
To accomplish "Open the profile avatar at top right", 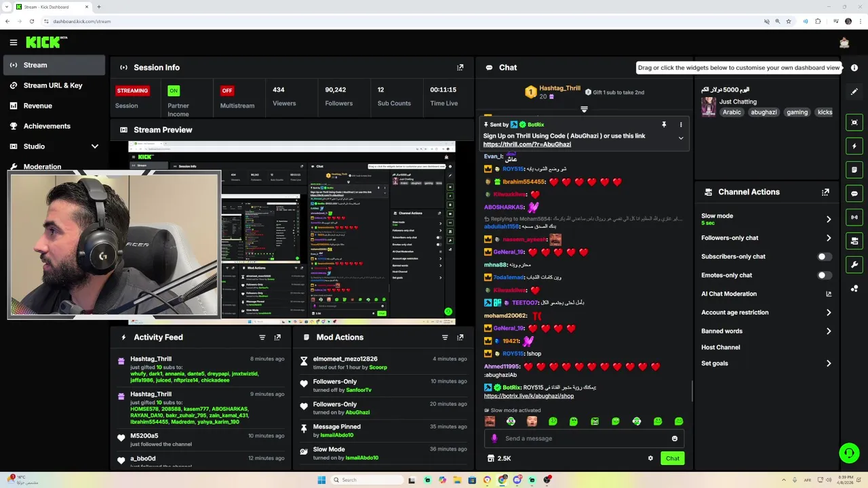I will coord(844,43).
